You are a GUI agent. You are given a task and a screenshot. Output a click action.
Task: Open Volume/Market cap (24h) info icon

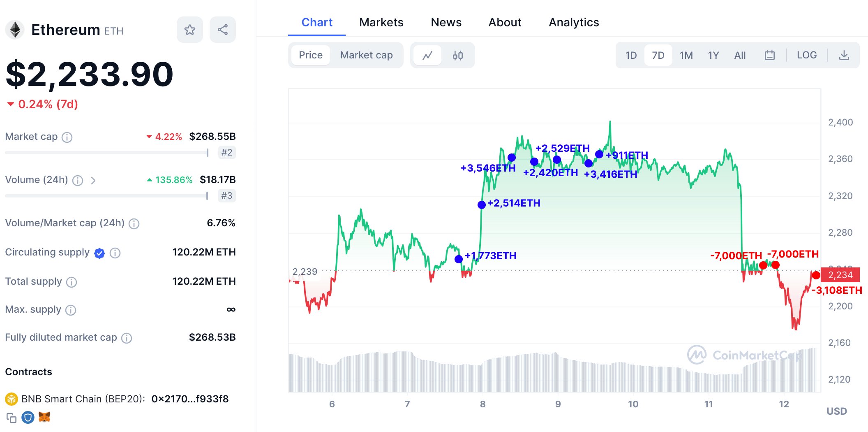pos(134,223)
